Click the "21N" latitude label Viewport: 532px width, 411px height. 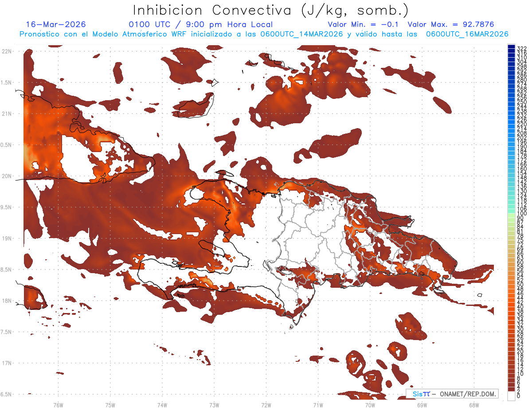(7, 114)
